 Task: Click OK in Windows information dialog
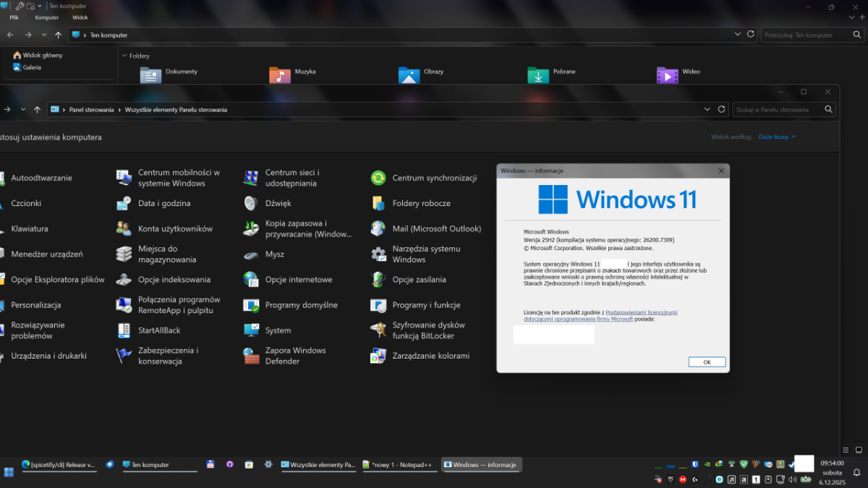click(707, 362)
